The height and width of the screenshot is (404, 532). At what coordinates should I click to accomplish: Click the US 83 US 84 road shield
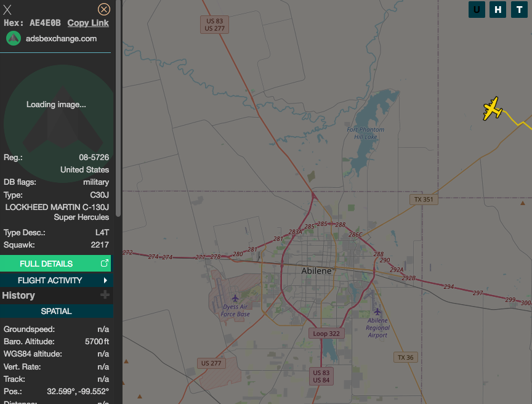click(x=321, y=376)
